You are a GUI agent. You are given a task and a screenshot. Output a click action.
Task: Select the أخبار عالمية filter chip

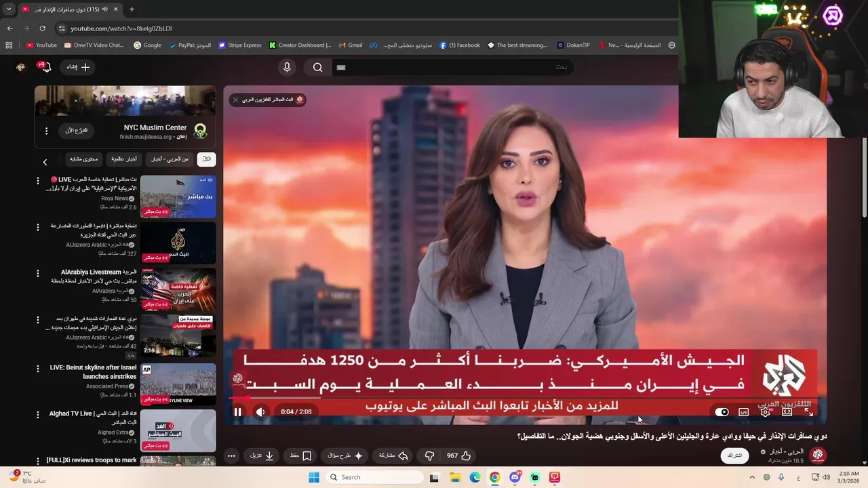pos(124,159)
